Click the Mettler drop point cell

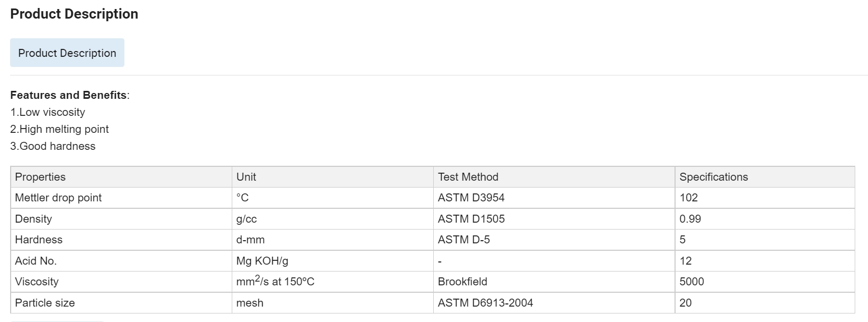(58, 198)
